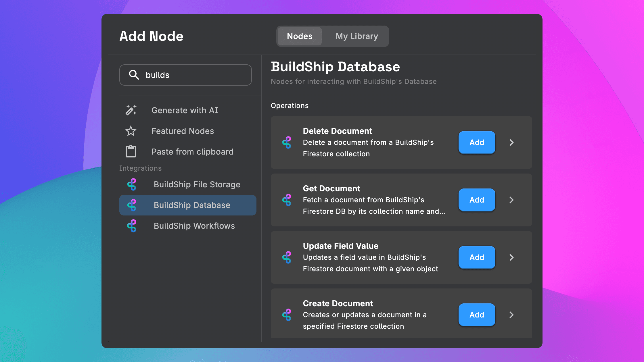Click the Featured Nodes star icon
The image size is (644, 362).
tap(131, 131)
